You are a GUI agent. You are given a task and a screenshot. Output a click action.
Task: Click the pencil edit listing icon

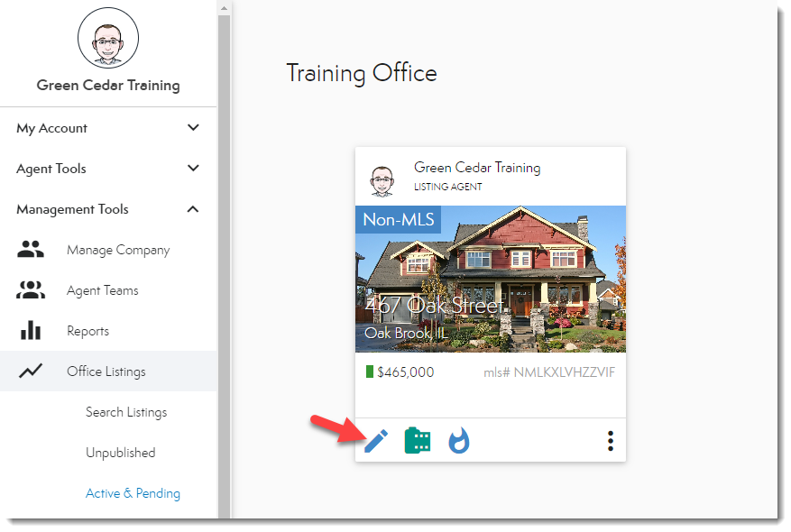[376, 441]
